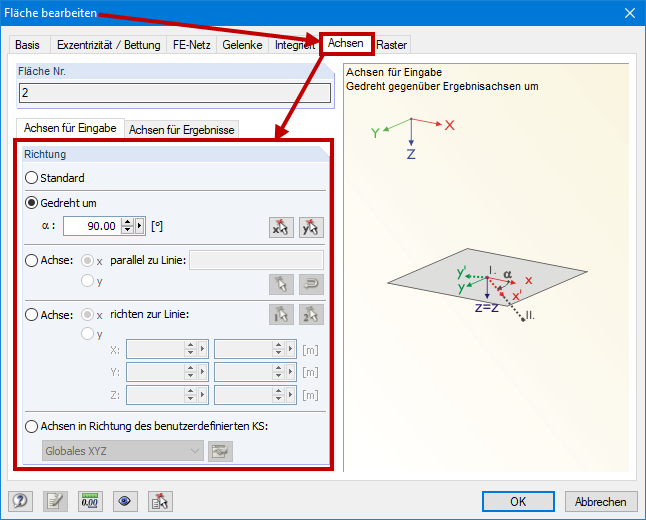Switch to Achsen für Ergebnisse sub-tab
This screenshot has width=646, height=520.
[x=182, y=130]
